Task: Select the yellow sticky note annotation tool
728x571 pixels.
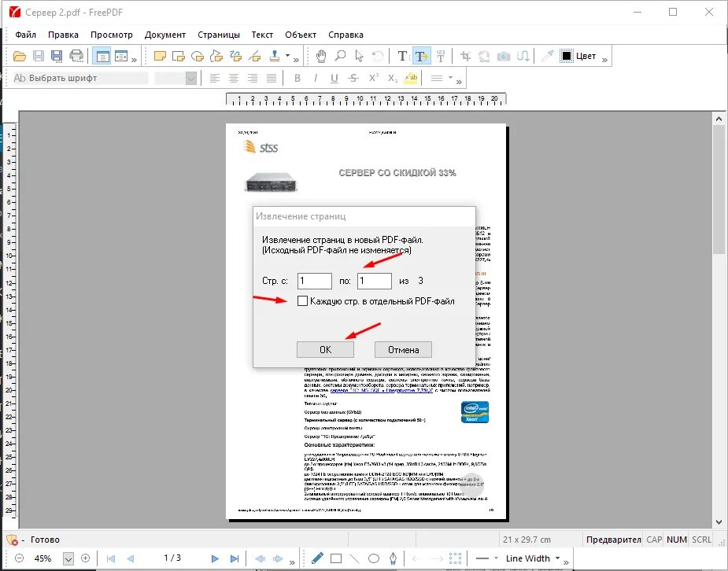Action: (x=160, y=56)
